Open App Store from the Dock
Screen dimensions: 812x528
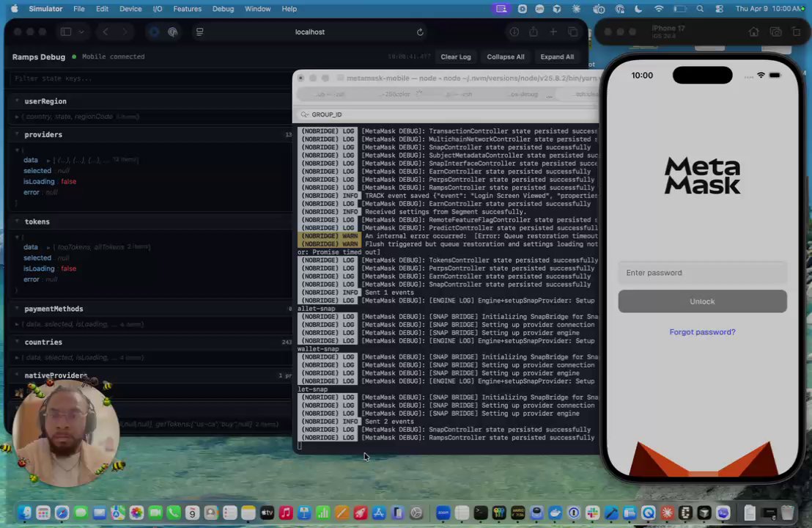point(379,513)
